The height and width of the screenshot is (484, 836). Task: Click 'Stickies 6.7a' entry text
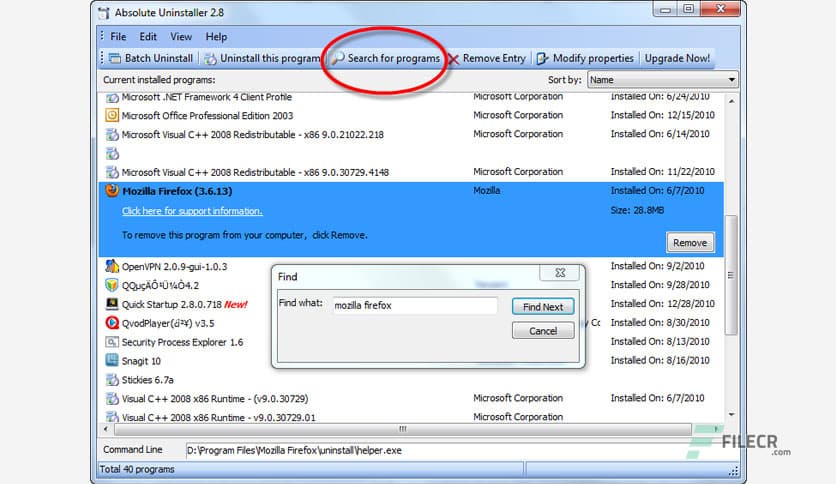point(148,380)
